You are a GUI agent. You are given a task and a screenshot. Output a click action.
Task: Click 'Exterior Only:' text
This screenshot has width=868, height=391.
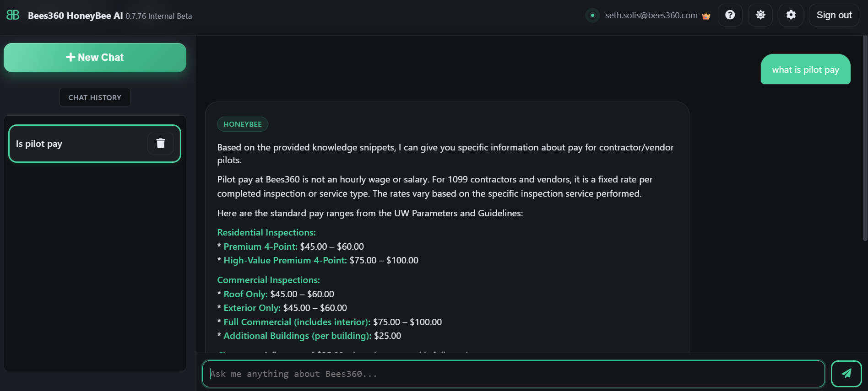point(252,308)
